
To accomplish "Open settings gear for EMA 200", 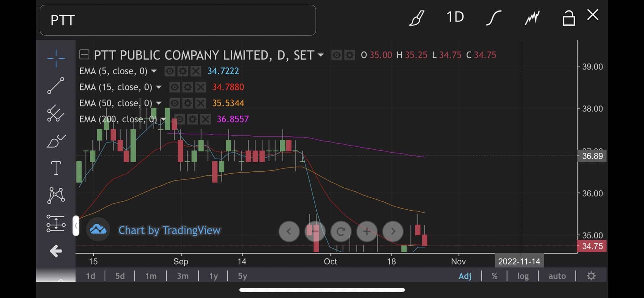I will [x=193, y=119].
